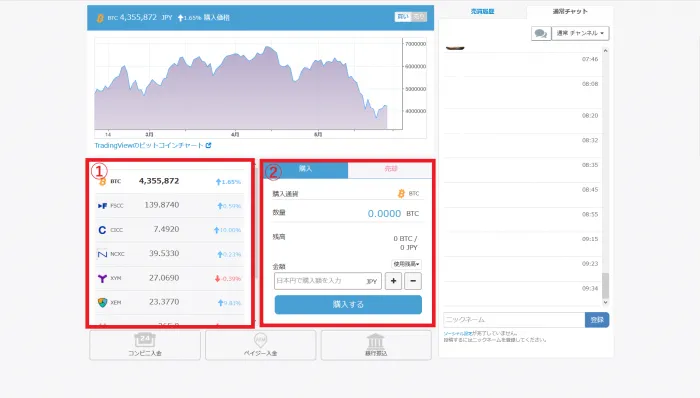Click the 購入する button
The height and width of the screenshot is (398, 700).
pyautogui.click(x=348, y=305)
